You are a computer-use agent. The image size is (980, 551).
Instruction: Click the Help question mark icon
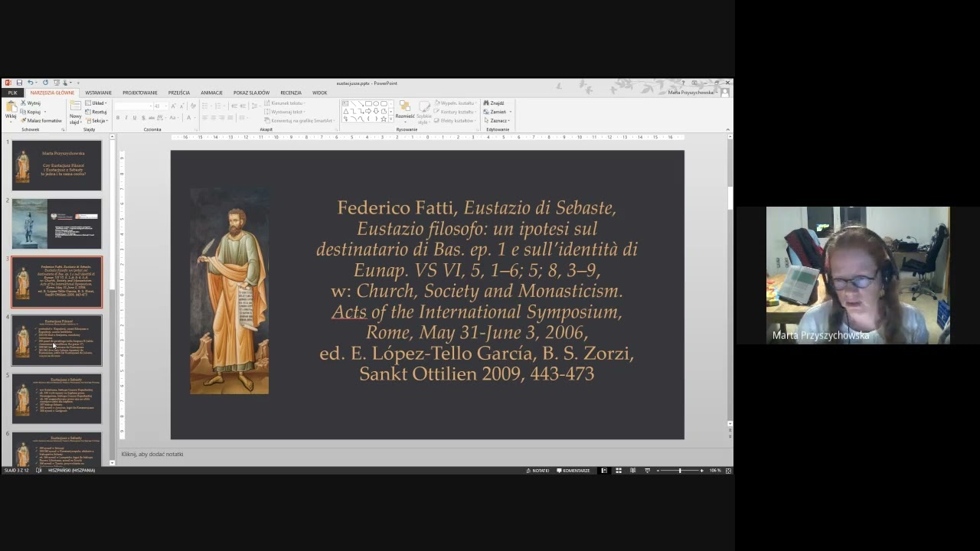coord(683,83)
